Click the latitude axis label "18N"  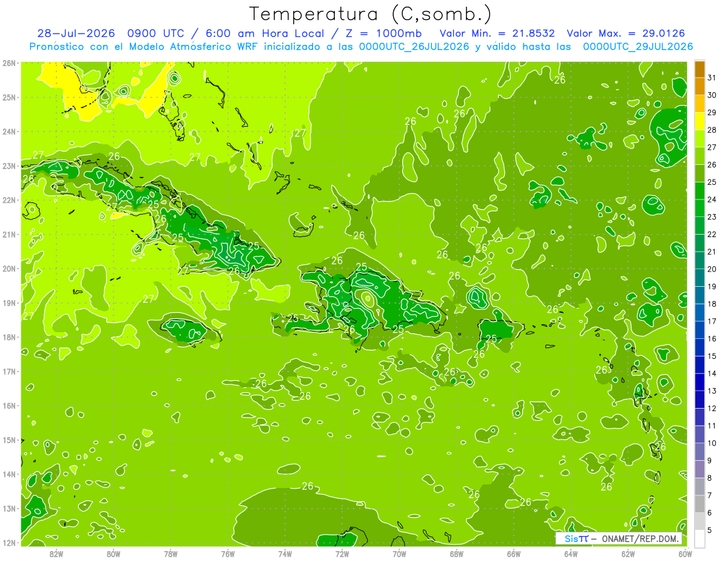pyautogui.click(x=9, y=337)
